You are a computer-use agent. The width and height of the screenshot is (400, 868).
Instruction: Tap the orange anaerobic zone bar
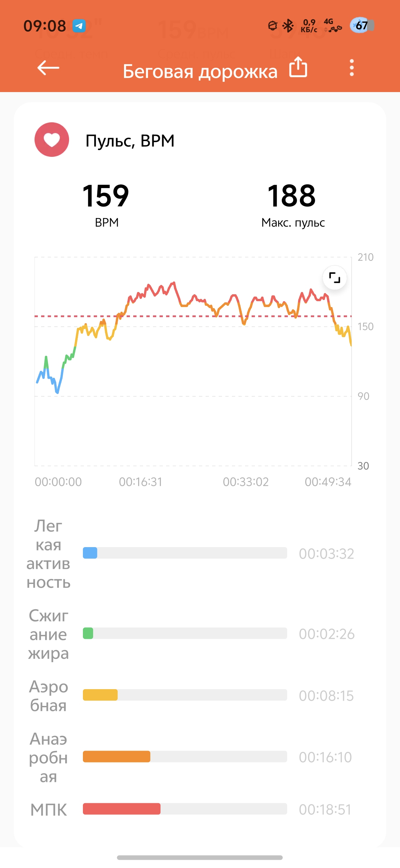[x=116, y=757]
